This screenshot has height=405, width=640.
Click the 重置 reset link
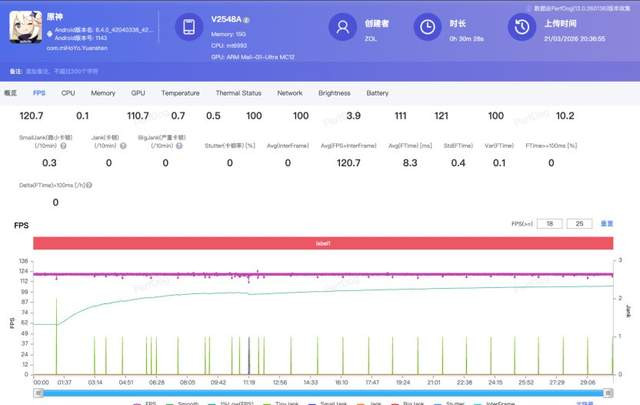[607, 224]
